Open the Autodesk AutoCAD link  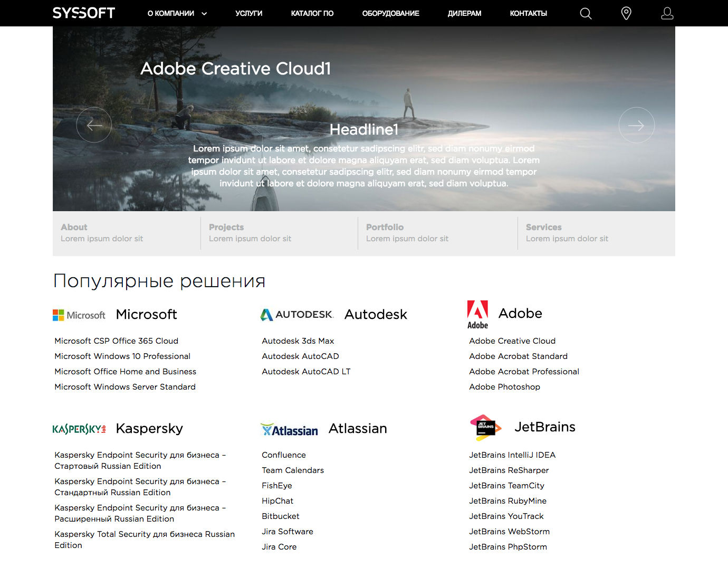coord(301,356)
